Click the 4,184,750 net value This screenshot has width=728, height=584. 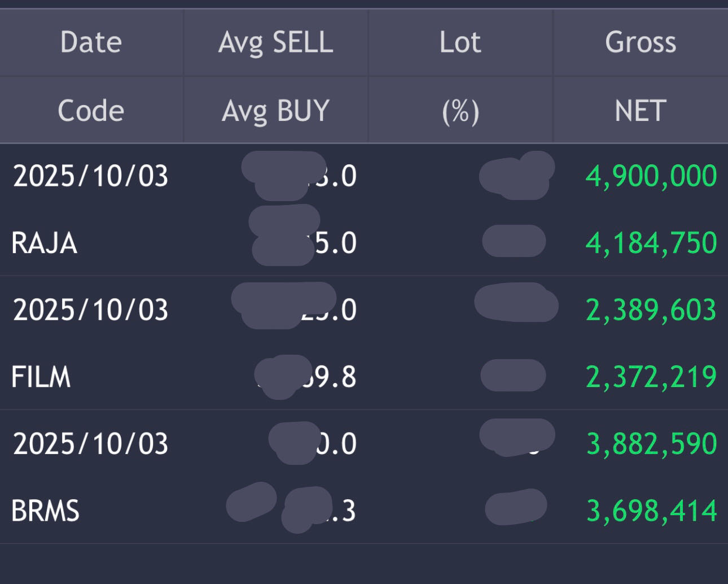click(x=651, y=243)
